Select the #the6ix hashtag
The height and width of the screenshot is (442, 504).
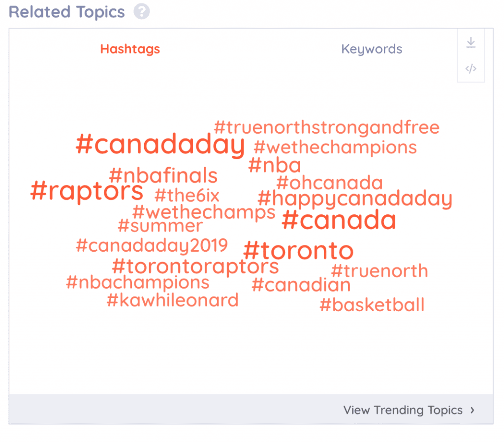tap(187, 196)
